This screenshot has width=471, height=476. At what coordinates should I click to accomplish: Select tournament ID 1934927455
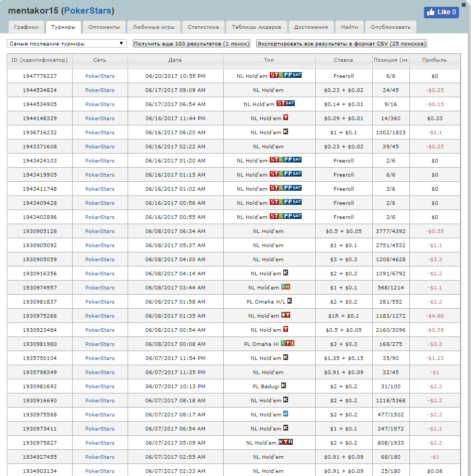tap(40, 457)
